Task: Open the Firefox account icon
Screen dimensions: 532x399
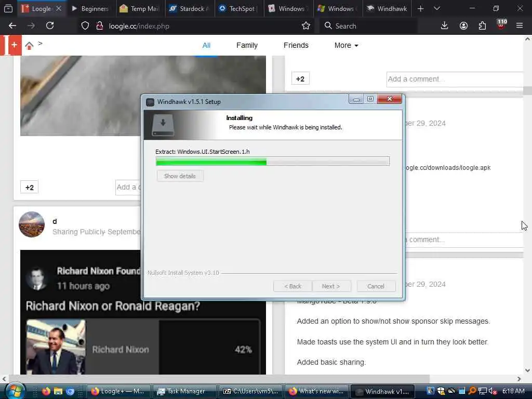Action: pos(463,26)
